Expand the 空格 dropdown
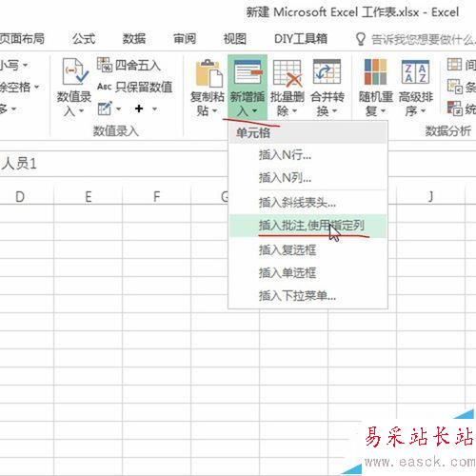This screenshot has width=476, height=476. coord(37,87)
